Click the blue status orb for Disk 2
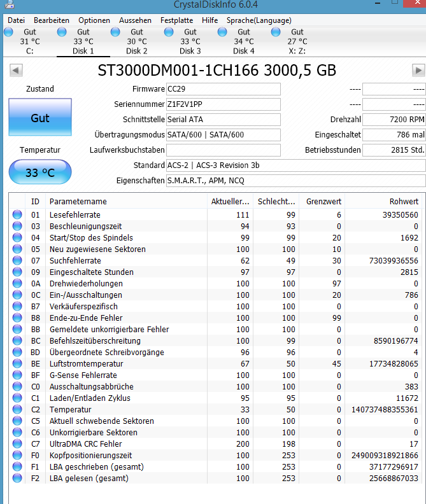426x504 pixels. pyautogui.click(x=115, y=32)
